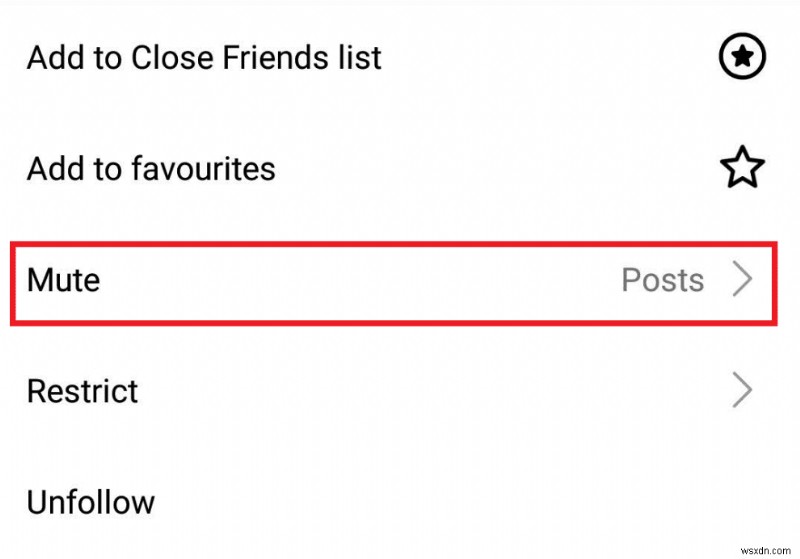The height and width of the screenshot is (559, 800).
Task: Select the Restrict label
Action: coord(83,390)
